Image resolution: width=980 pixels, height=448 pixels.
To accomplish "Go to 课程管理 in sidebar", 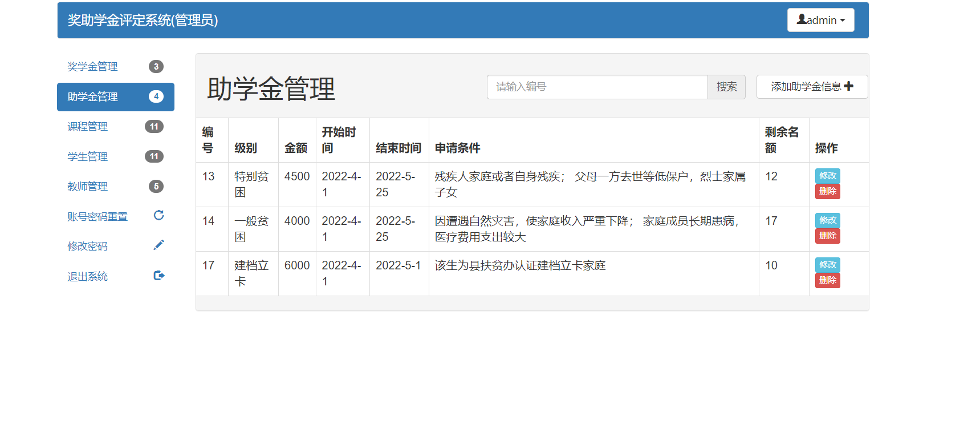I will tap(116, 127).
